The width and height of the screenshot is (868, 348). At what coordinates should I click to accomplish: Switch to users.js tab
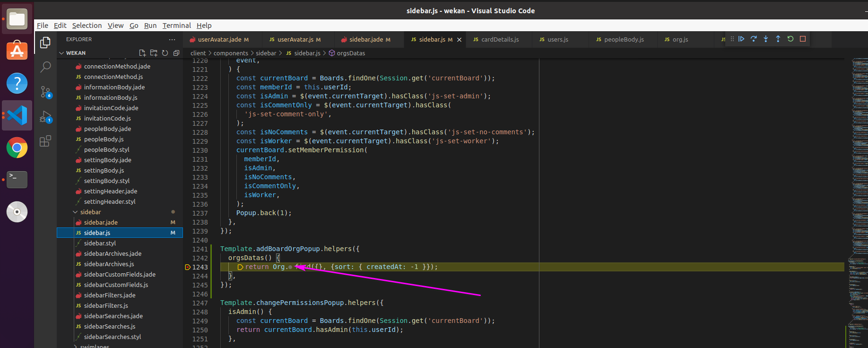(557, 40)
